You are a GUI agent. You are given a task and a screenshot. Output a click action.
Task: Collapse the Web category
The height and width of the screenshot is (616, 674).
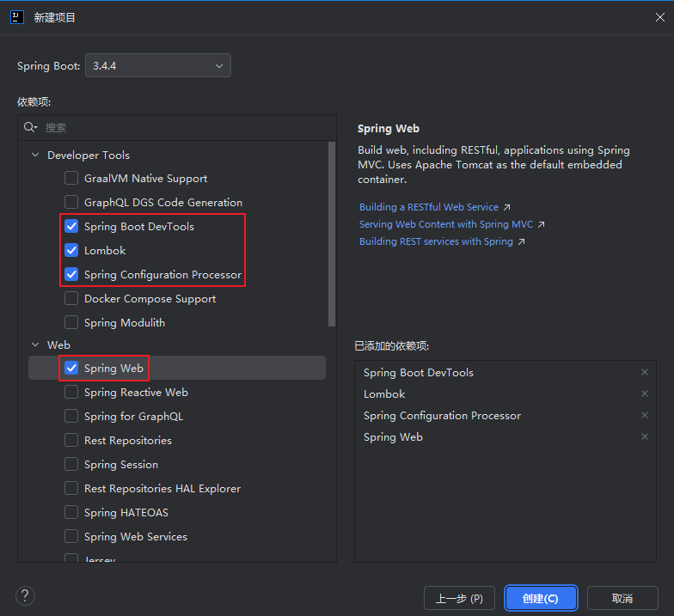click(x=35, y=345)
